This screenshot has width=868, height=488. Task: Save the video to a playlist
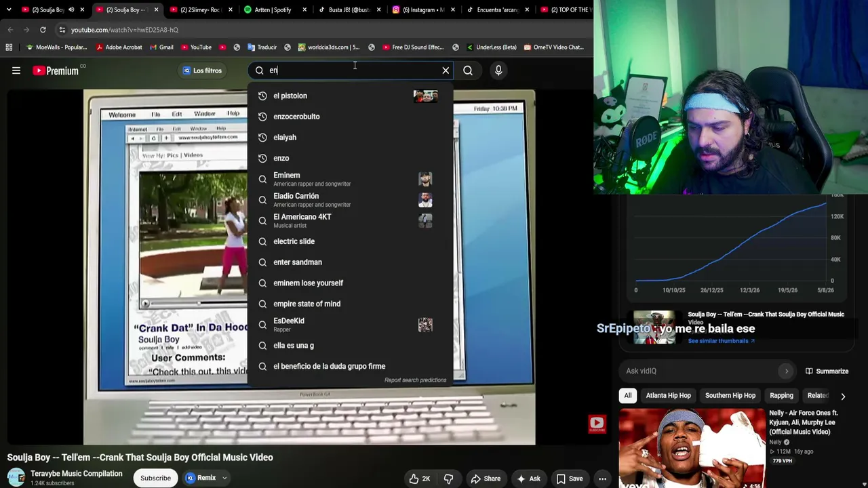(570, 479)
